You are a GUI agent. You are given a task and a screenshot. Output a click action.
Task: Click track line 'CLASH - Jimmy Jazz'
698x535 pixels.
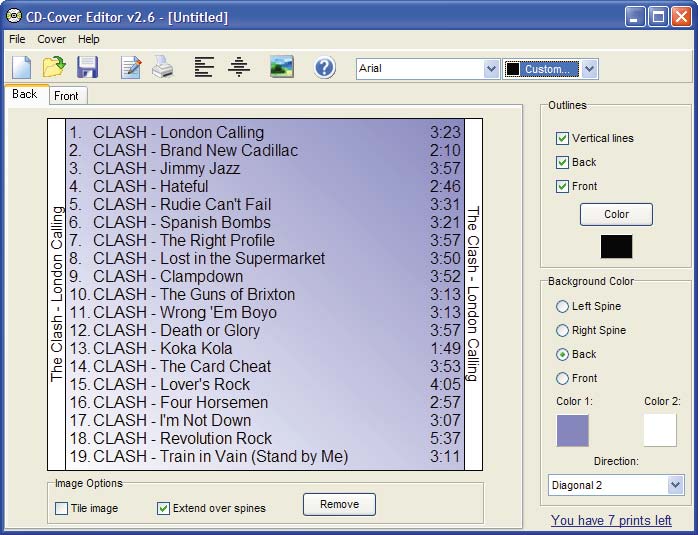pyautogui.click(x=166, y=168)
